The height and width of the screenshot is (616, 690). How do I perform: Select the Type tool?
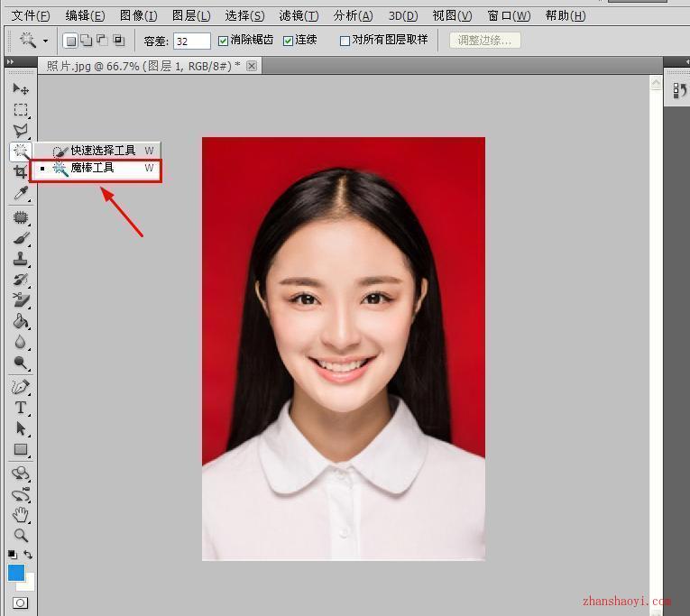[20, 408]
